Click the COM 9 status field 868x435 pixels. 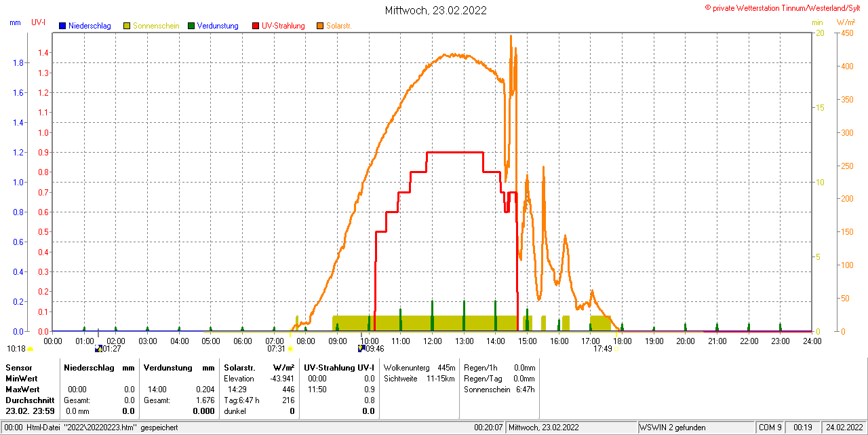(x=770, y=428)
